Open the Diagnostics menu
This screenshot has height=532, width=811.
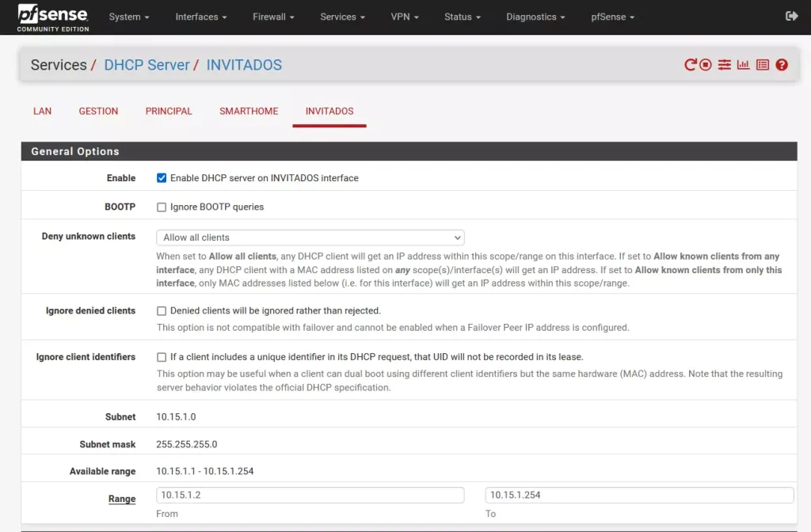535,17
